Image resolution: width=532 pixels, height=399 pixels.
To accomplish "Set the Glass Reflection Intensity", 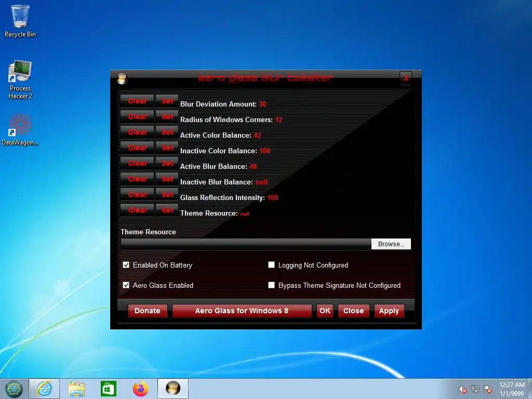I will pyautogui.click(x=167, y=194).
